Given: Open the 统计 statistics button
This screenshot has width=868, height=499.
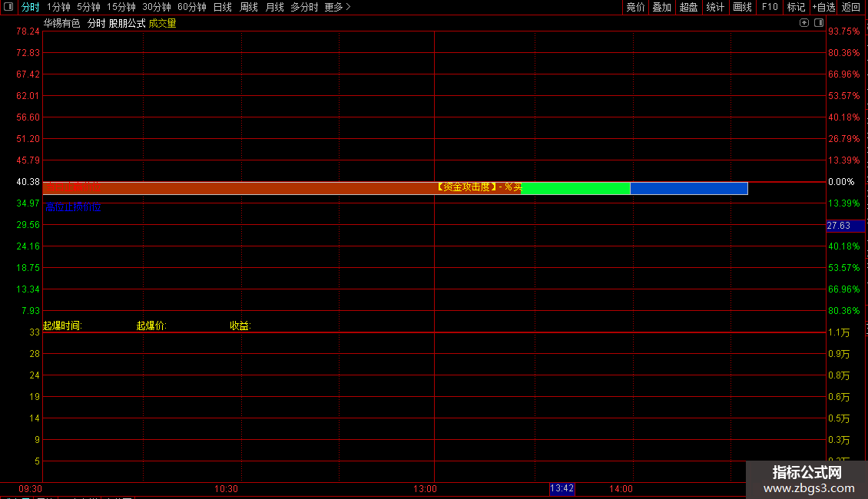Looking at the screenshot, I should click(715, 7).
